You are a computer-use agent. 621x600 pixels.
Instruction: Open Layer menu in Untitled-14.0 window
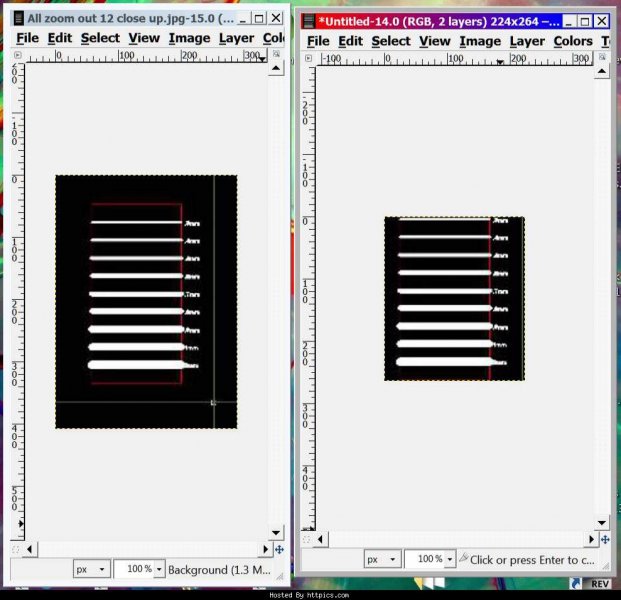click(x=527, y=41)
